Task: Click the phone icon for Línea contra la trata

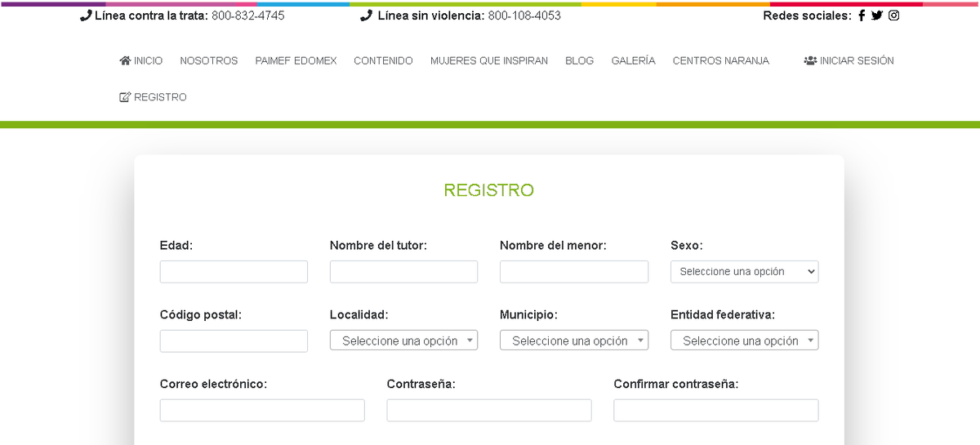Action: click(x=86, y=16)
